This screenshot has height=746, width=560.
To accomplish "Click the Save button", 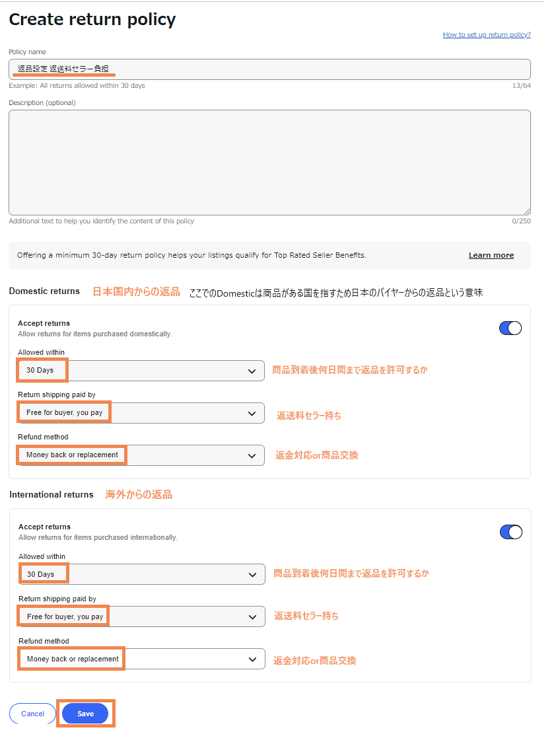I will tap(86, 714).
